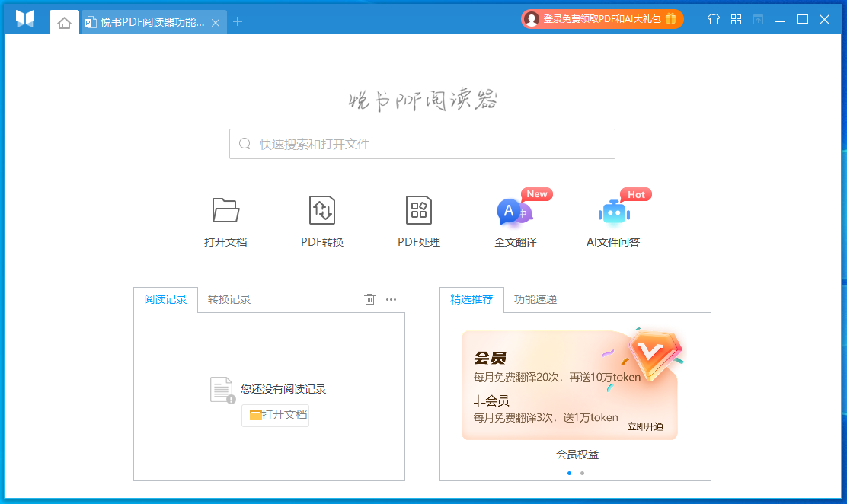Switch to 功能速递 tab
Viewport: 847px width, 504px height.
point(535,299)
